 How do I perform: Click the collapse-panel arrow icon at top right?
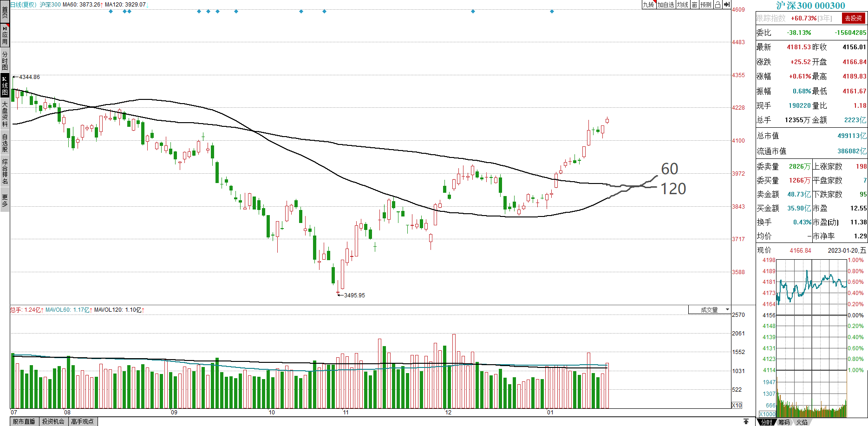coord(726,5)
